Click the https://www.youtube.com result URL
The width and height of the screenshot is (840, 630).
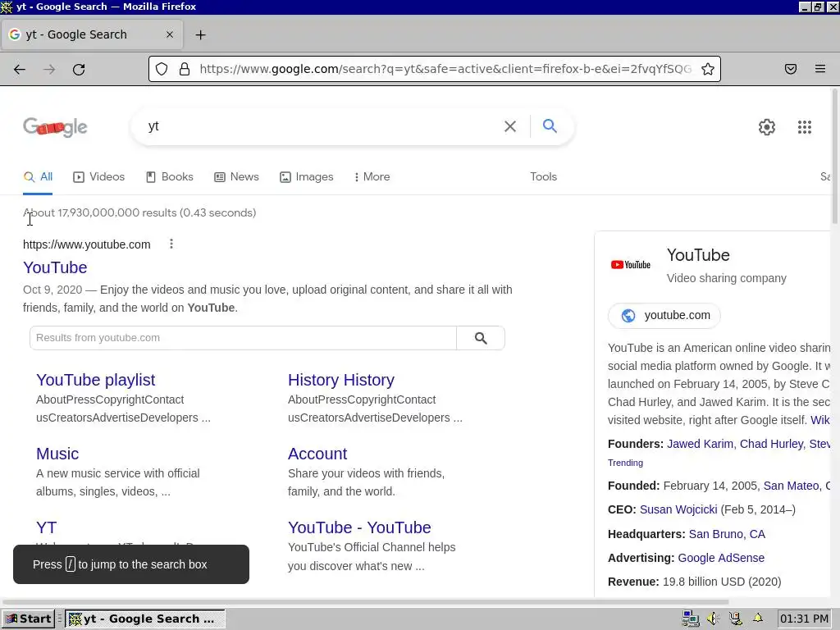click(x=86, y=244)
